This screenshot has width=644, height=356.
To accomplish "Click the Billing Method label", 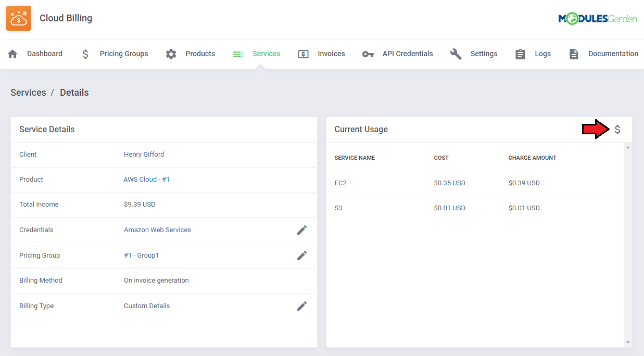I will [x=41, y=281].
